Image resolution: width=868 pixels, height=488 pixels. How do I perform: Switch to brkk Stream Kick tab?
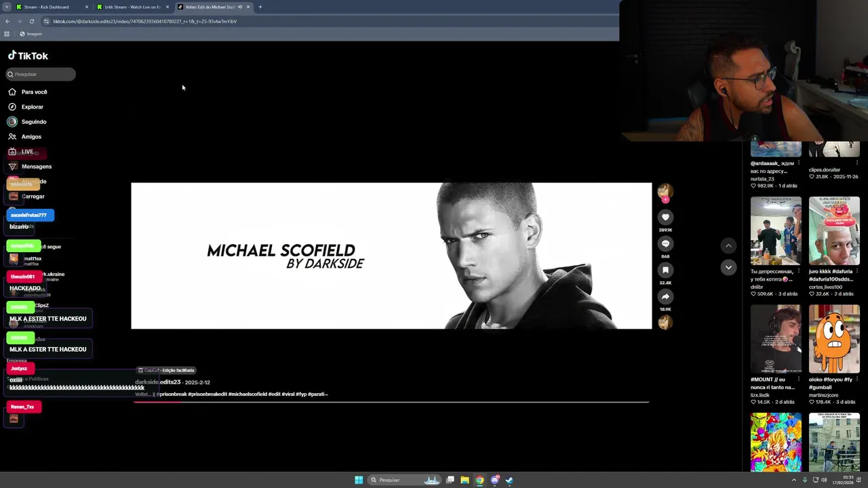[x=132, y=7]
